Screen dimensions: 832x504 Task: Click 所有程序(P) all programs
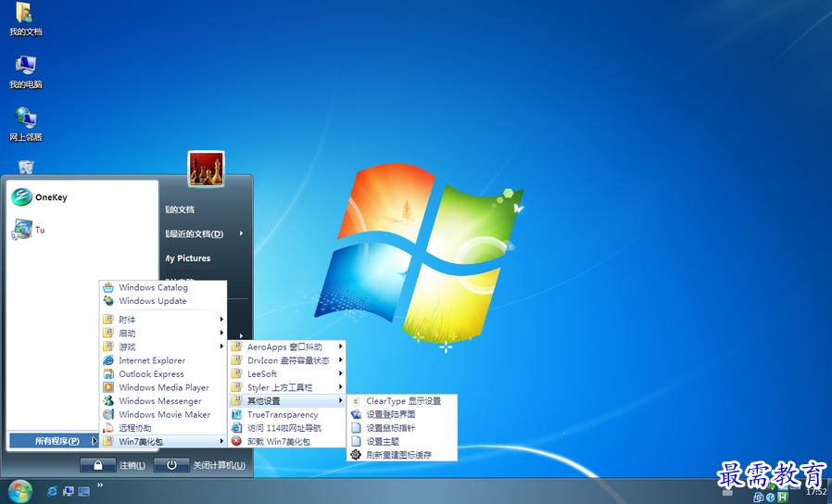54,441
